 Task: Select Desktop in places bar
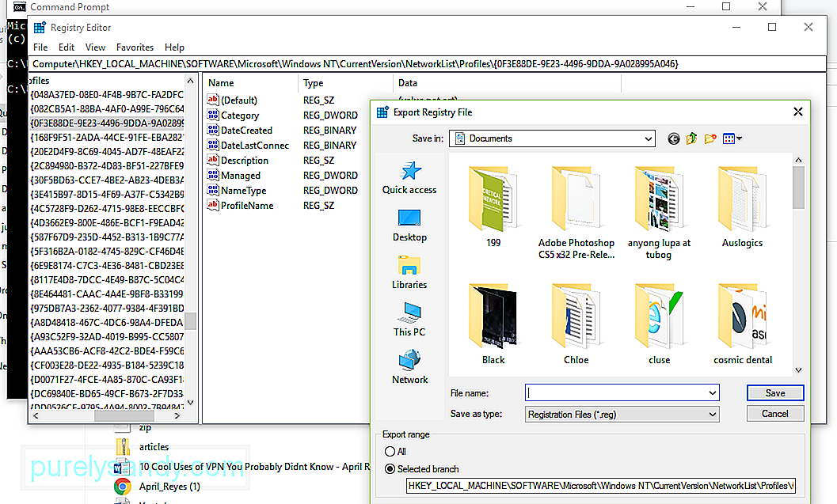(409, 225)
